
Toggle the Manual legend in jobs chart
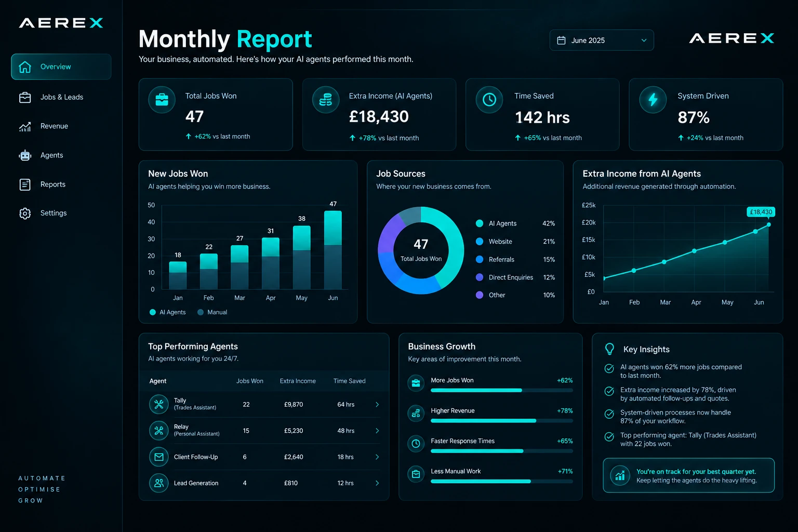[x=212, y=312]
